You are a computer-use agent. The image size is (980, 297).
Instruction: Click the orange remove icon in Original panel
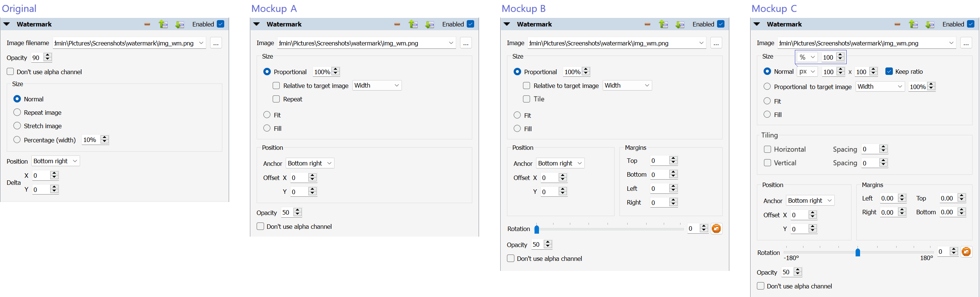point(147,24)
